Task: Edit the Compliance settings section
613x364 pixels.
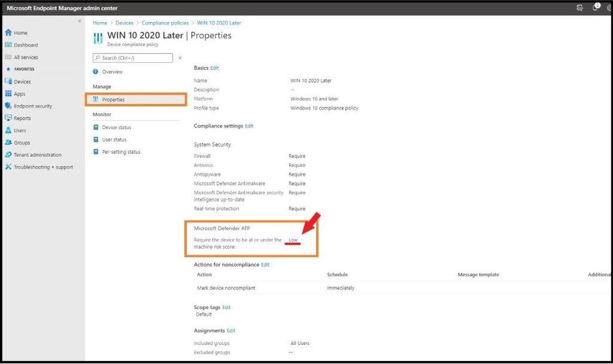Action: [x=249, y=126]
